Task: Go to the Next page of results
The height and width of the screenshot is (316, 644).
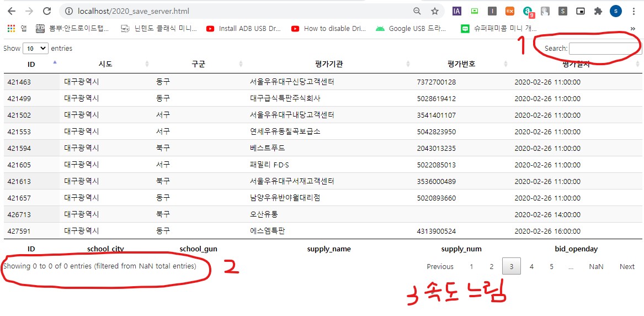Action: (x=627, y=266)
